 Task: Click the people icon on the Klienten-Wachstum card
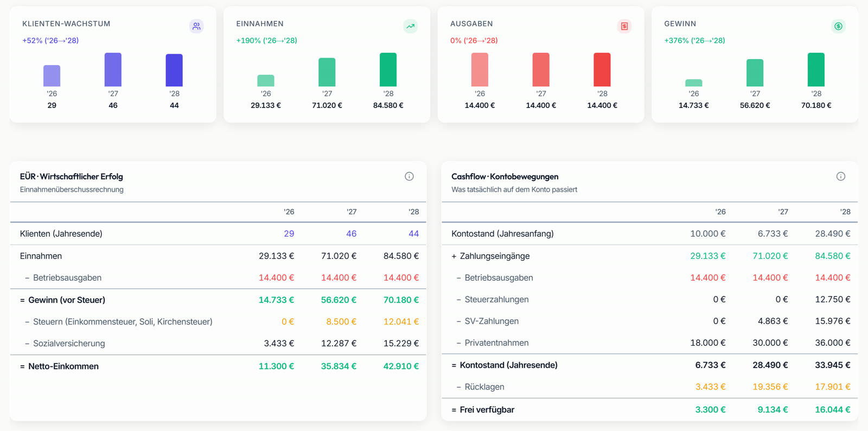[x=196, y=26]
